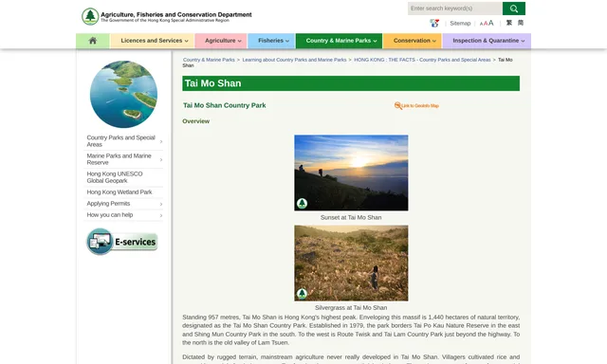Open the Conservation menu
607x364 pixels.
coord(413,41)
